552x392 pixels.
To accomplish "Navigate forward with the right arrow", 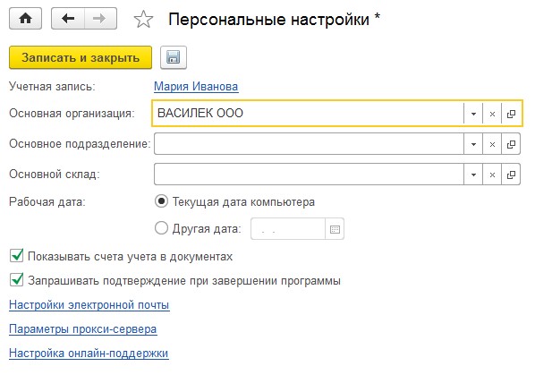I will pyautogui.click(x=100, y=18).
